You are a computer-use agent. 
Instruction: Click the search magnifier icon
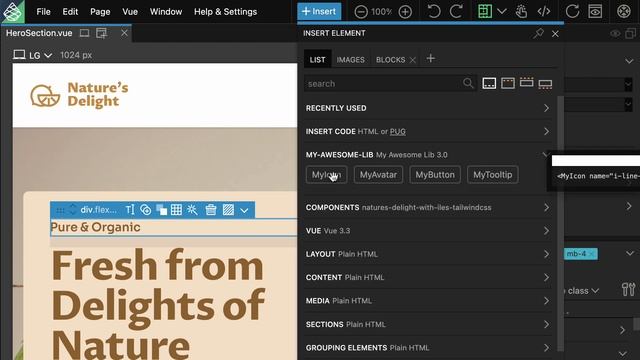point(468,83)
